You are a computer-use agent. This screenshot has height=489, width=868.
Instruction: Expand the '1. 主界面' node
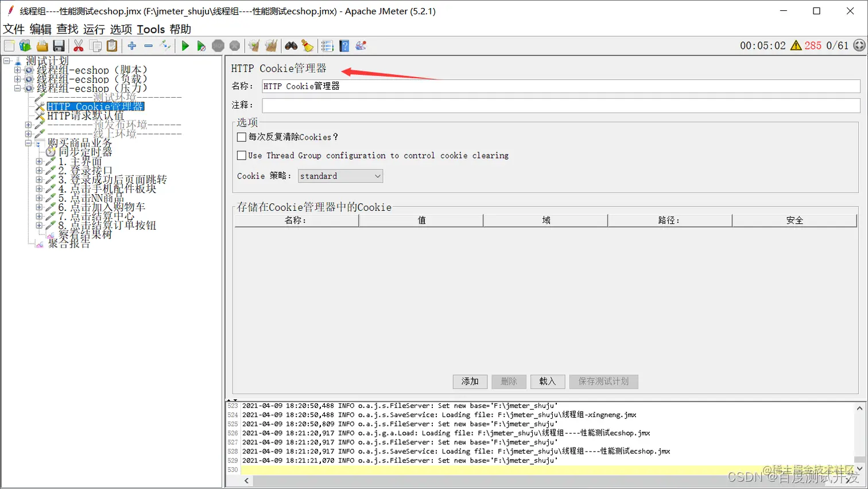[x=39, y=161]
